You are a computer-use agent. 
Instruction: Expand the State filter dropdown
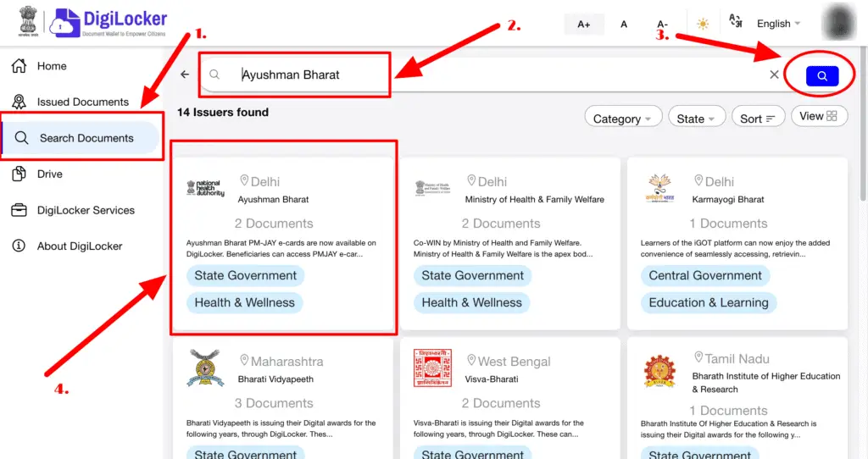(696, 119)
